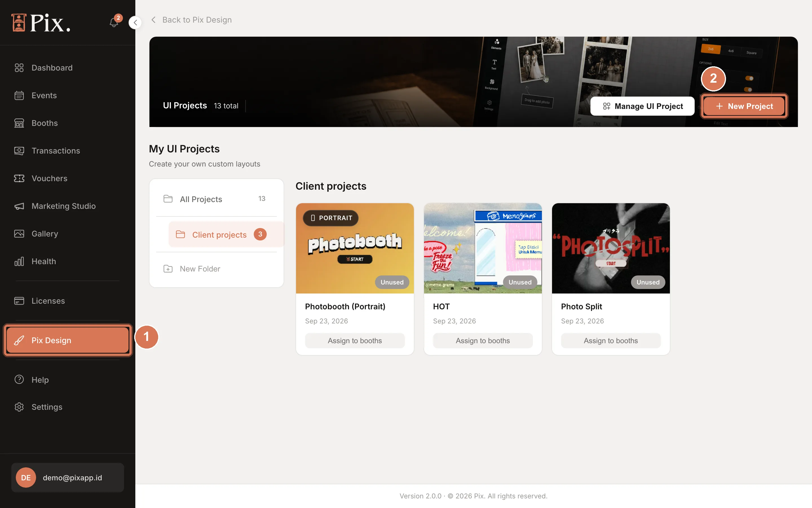
Task: Open the Photobooth (Portrait) thumbnail
Action: (355, 248)
